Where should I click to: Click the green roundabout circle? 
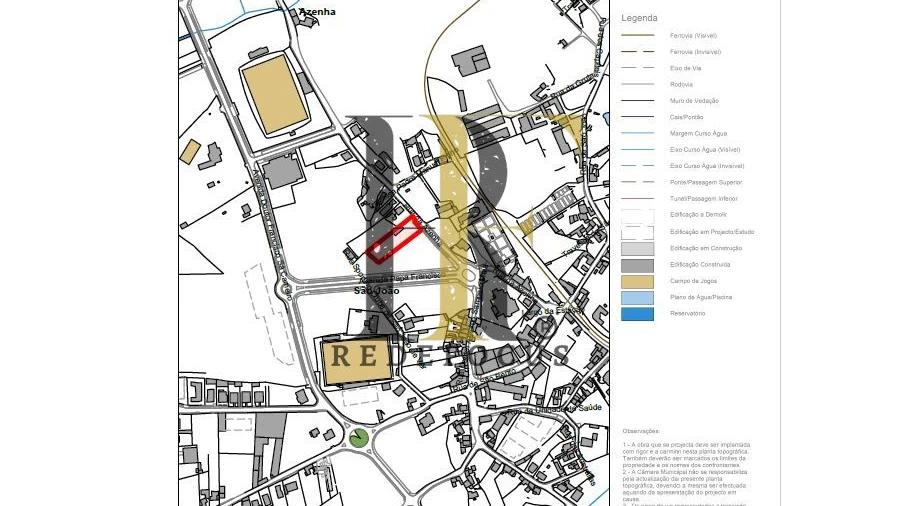coord(359,437)
